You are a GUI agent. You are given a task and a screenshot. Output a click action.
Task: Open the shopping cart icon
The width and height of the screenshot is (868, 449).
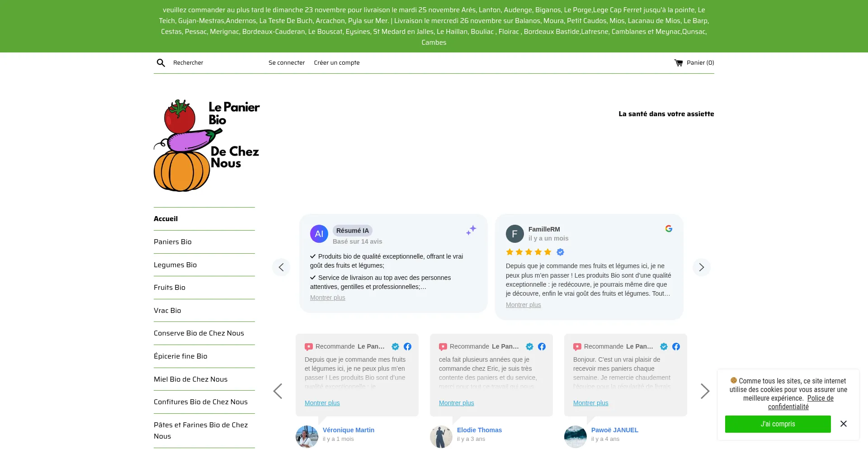(x=678, y=63)
